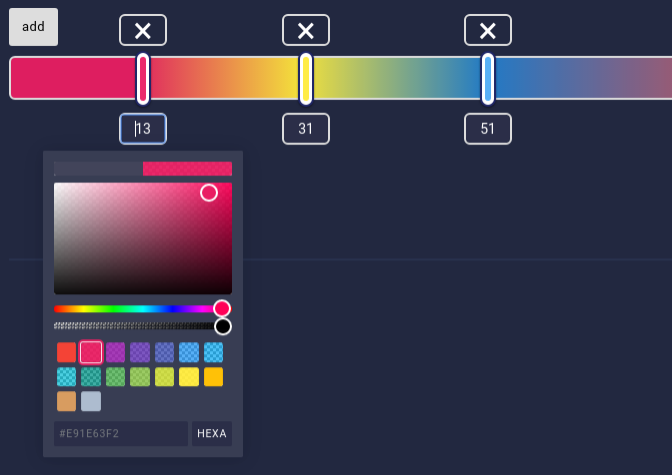Click the hue slider thumb

coord(222,308)
